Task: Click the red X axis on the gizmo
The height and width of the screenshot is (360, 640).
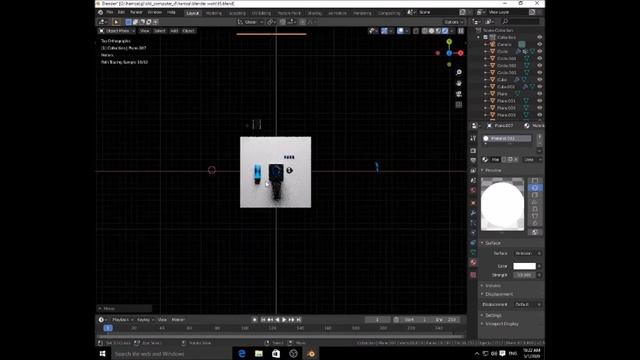Action: [x=460, y=53]
